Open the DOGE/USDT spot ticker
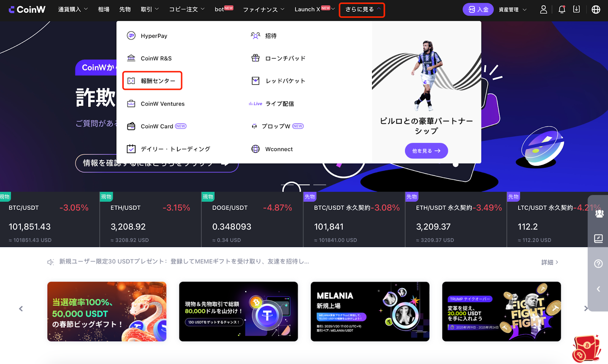This screenshot has height=364, width=608. click(x=252, y=220)
